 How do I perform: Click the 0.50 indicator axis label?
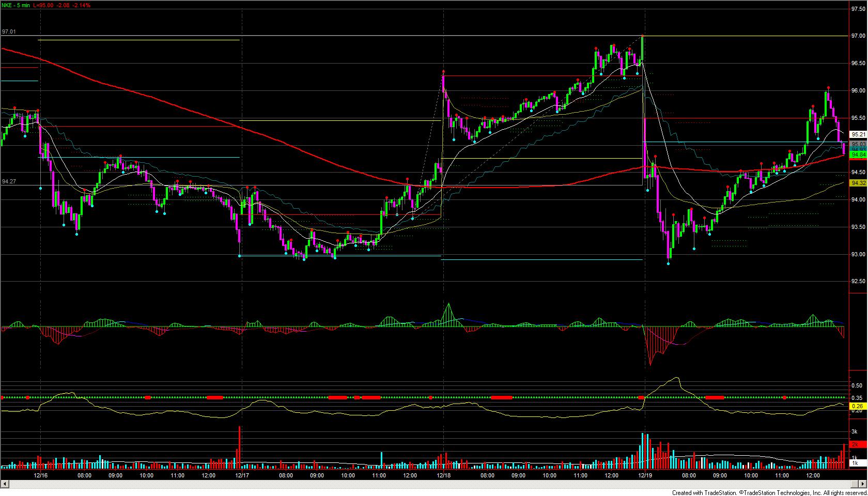point(857,385)
